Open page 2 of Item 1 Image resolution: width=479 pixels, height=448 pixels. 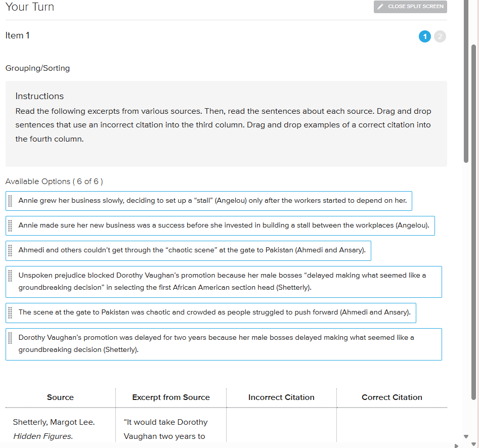[x=440, y=36]
